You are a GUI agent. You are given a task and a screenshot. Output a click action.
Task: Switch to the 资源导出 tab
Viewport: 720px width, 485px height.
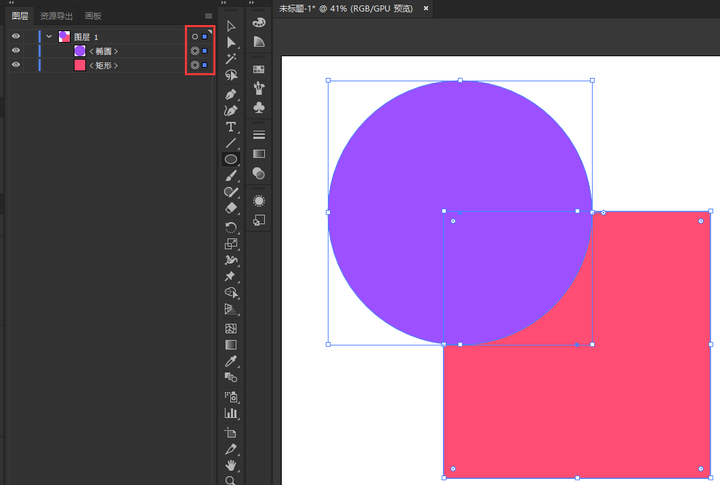tap(56, 16)
